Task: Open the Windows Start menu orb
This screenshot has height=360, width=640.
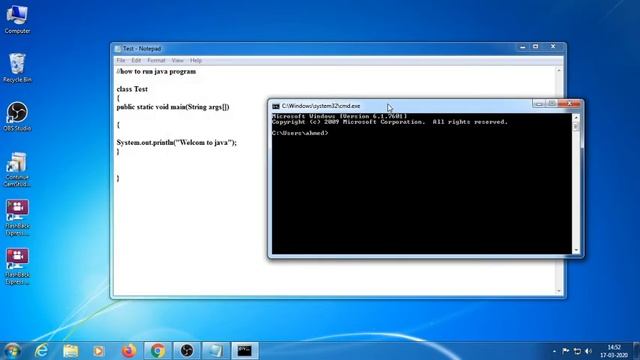Action: tap(12, 351)
